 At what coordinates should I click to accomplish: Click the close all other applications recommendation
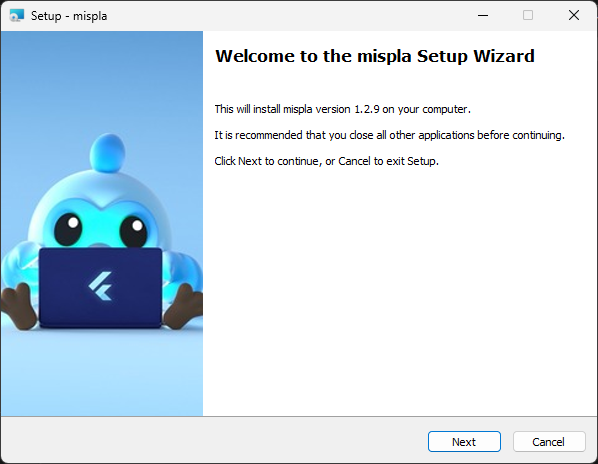click(389, 135)
